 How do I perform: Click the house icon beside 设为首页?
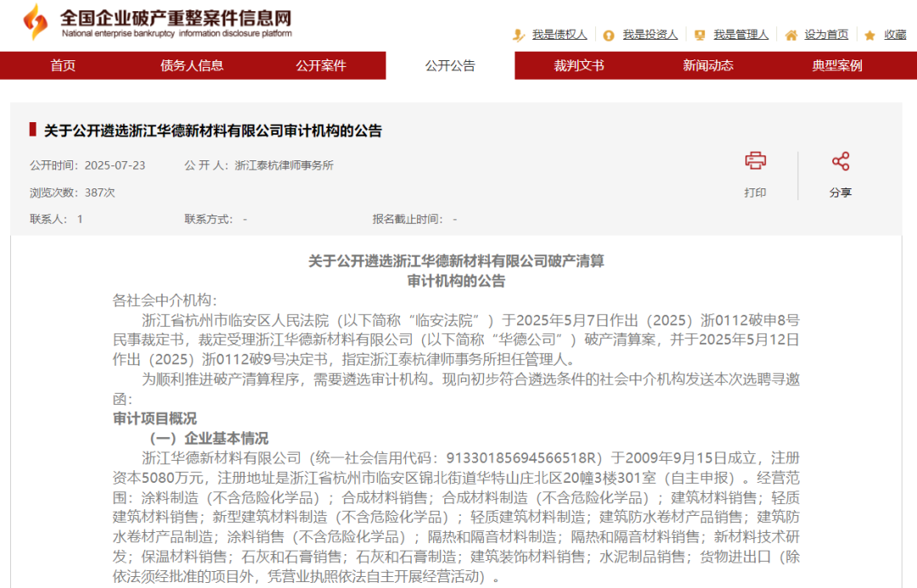(790, 36)
